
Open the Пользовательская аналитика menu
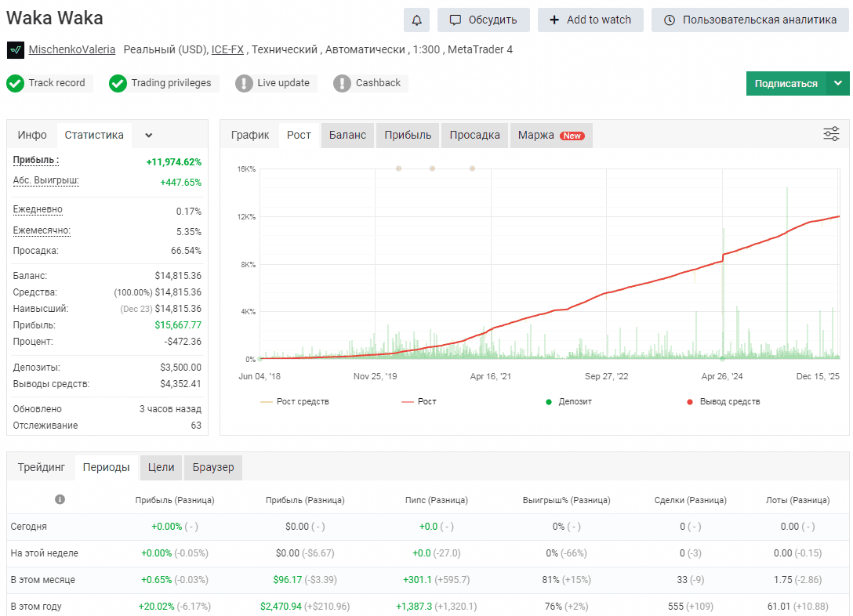[x=750, y=20]
